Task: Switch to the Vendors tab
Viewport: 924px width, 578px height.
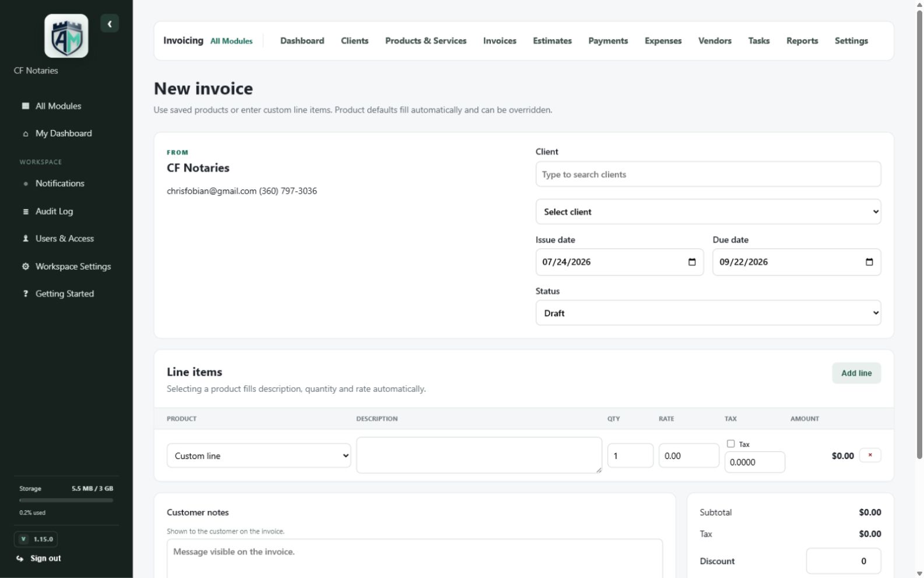Action: tap(715, 41)
